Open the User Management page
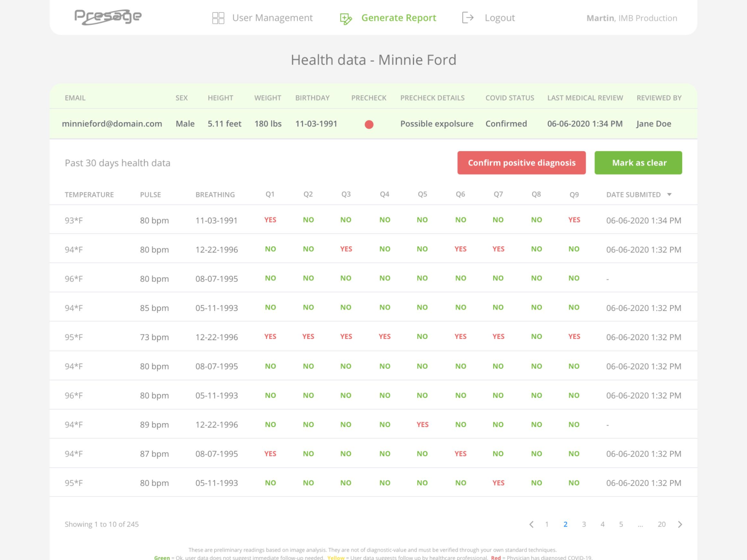 coord(273,17)
